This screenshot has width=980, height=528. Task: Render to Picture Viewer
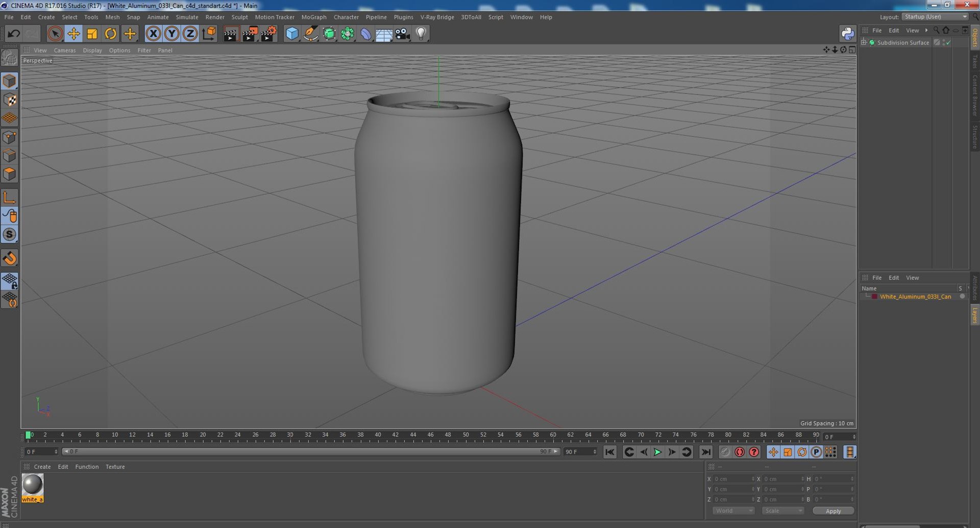pyautogui.click(x=250, y=34)
